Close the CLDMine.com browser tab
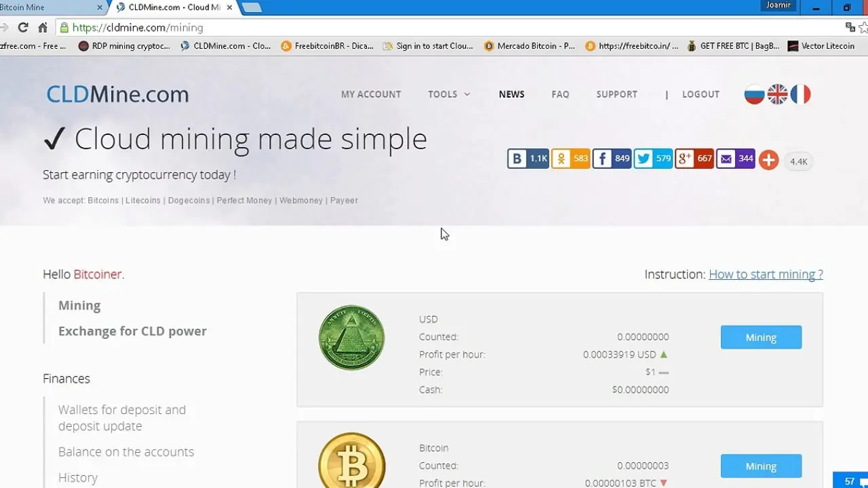The width and height of the screenshot is (868, 488). (229, 7)
